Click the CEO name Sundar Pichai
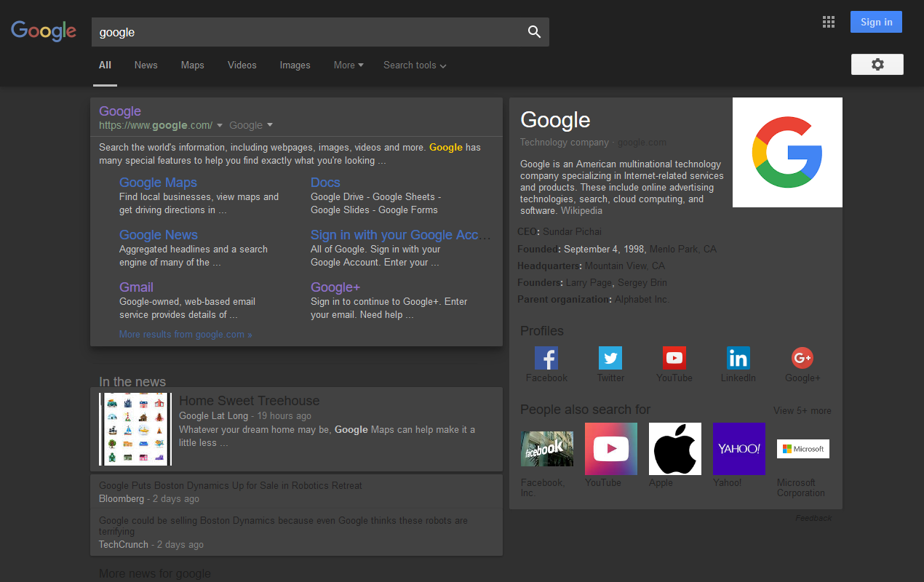This screenshot has width=924, height=582. (x=572, y=232)
